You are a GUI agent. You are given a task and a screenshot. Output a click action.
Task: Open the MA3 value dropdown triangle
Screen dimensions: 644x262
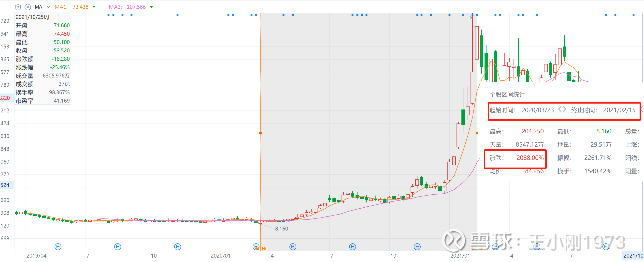[151, 7]
